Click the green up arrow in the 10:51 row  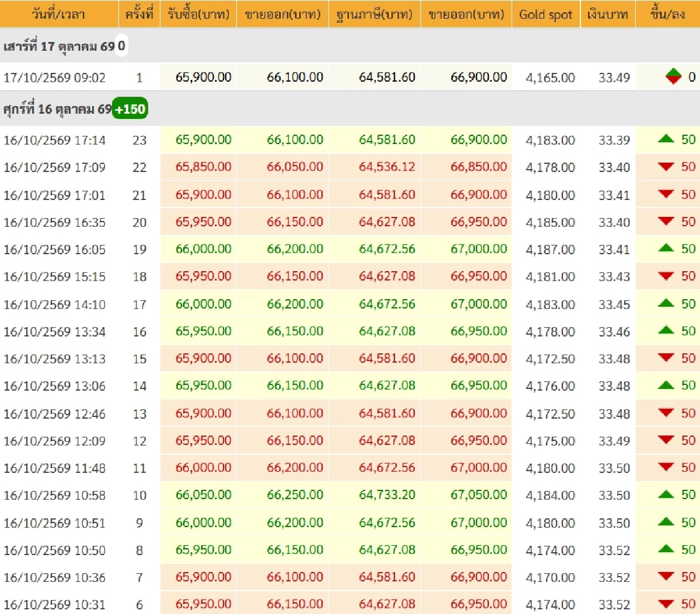pyautogui.click(x=666, y=522)
